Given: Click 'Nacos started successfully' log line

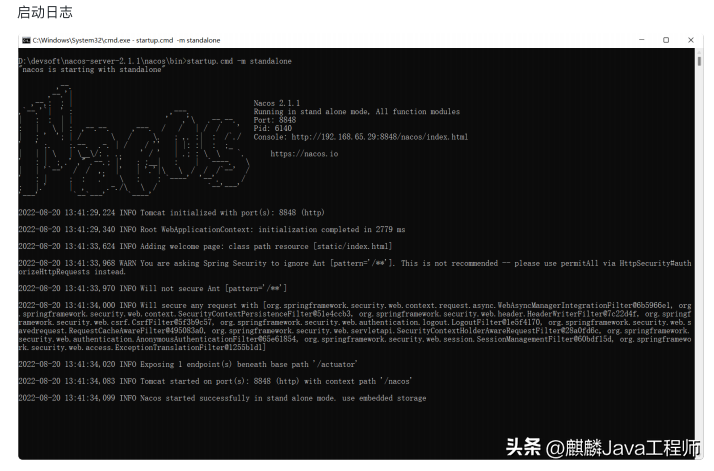Looking at the screenshot, I should pyautogui.click(x=222, y=398).
